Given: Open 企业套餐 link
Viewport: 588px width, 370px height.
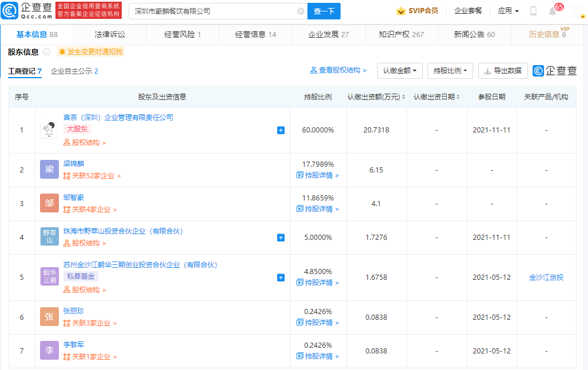Looking at the screenshot, I should [468, 11].
